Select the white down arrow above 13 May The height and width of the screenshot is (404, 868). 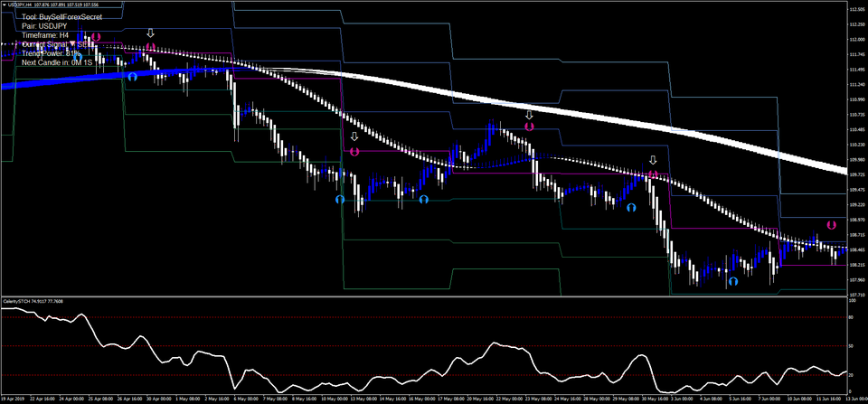pos(354,136)
